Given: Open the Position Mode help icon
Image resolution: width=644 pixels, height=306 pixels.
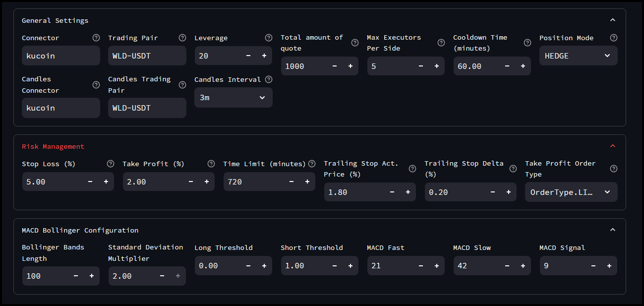Looking at the screenshot, I should point(613,37).
